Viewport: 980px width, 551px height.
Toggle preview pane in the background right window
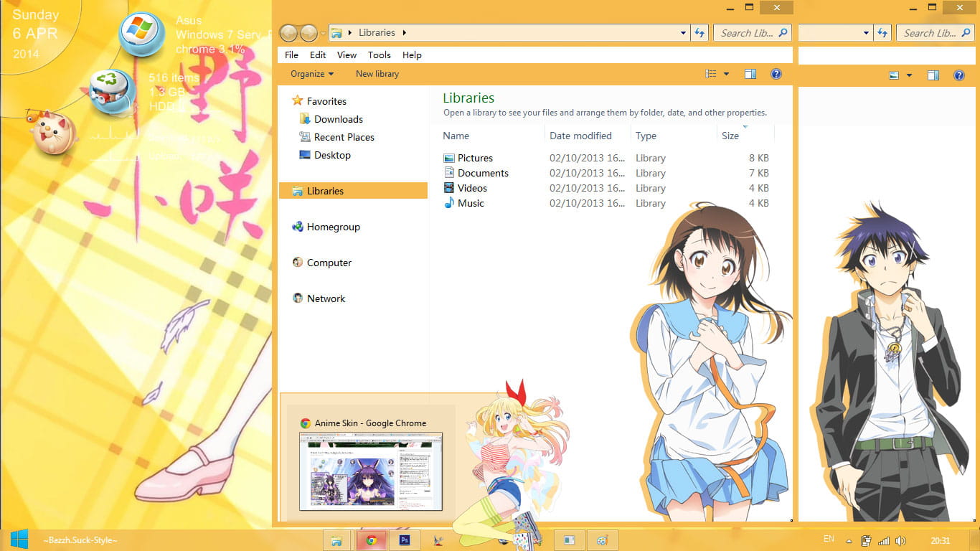click(933, 75)
